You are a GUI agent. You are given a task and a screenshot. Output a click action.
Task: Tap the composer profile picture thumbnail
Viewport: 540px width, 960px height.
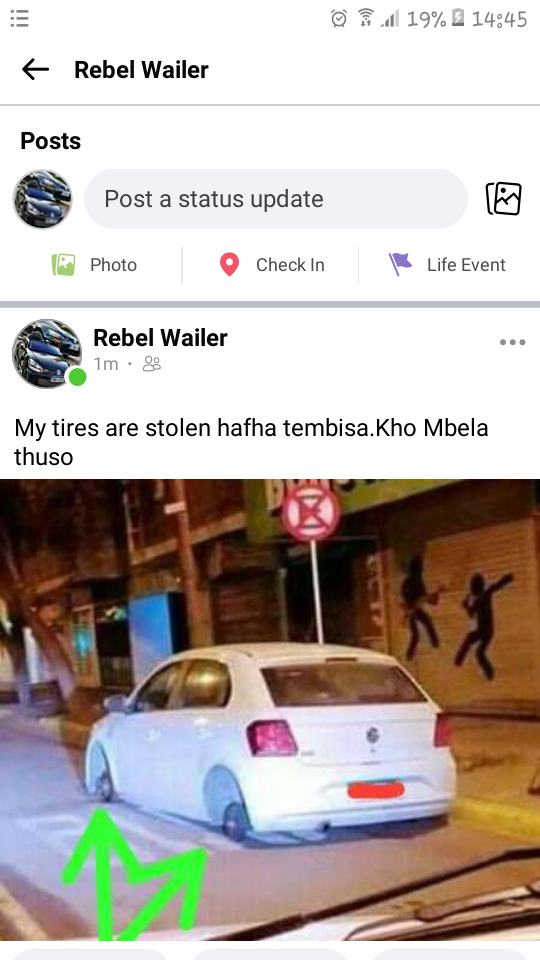pyautogui.click(x=42, y=199)
